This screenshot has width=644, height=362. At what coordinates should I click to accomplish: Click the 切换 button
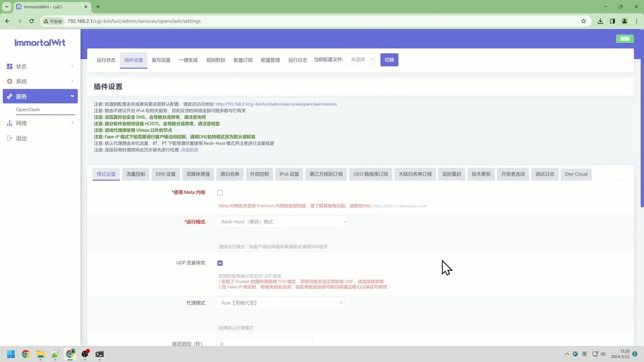point(389,60)
